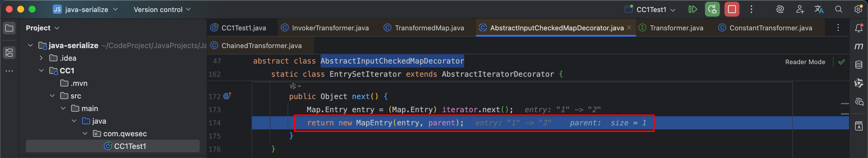Open IDE settings gear icon
Viewport: 868px width, 158px height.
coord(858,9)
